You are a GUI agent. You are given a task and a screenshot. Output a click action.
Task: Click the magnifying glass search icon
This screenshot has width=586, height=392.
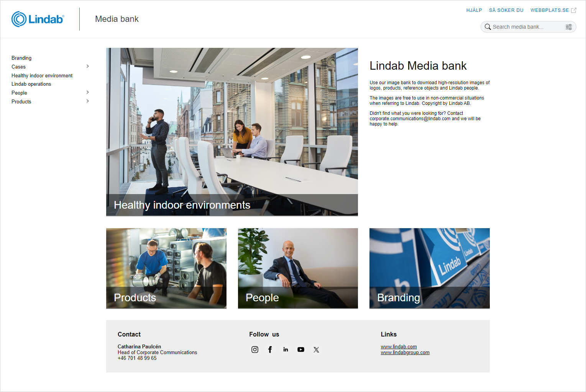coord(488,27)
